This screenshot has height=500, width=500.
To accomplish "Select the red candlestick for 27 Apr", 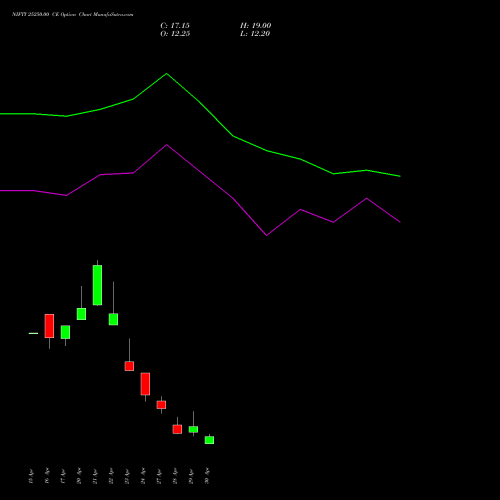I will click(161, 405).
